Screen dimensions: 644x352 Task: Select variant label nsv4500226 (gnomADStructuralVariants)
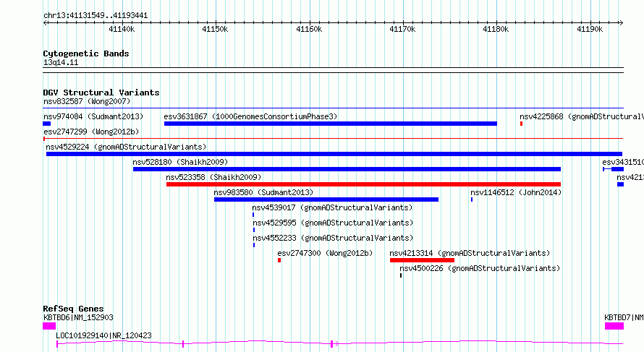pyautogui.click(x=480, y=268)
